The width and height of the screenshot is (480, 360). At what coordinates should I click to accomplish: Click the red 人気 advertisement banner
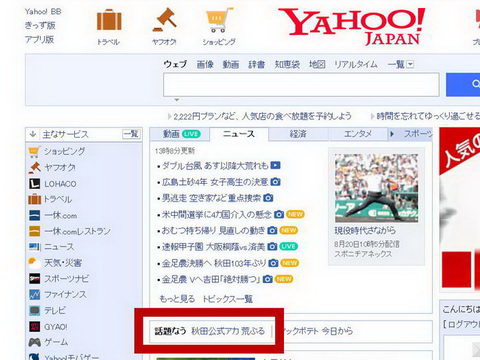(460, 208)
